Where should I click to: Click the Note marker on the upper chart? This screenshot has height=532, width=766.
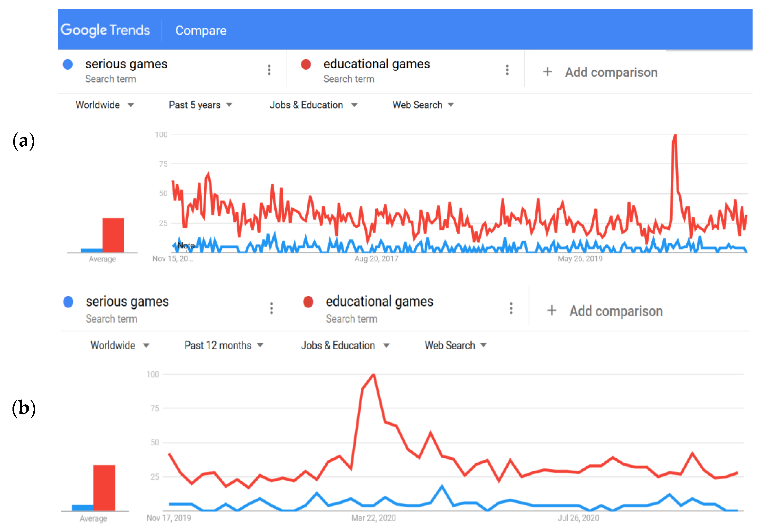pos(186,246)
